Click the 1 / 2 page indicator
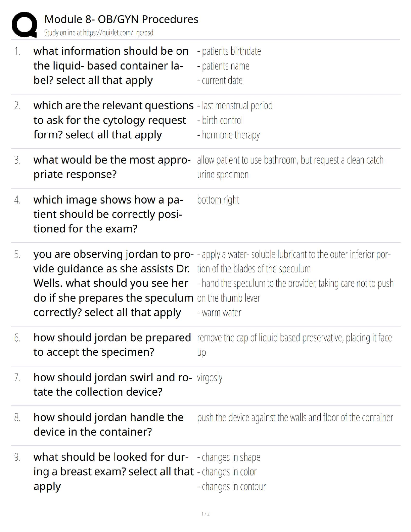This screenshot has width=411, height=532. tap(205, 514)
